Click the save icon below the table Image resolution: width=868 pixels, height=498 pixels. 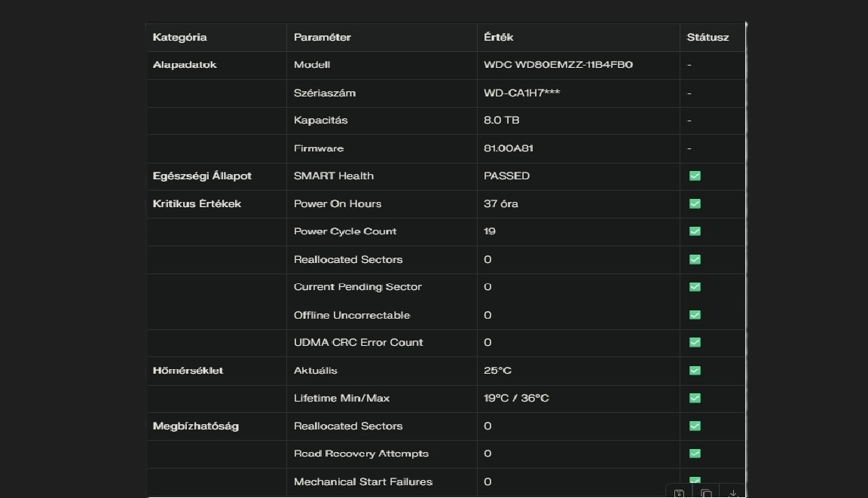679,493
